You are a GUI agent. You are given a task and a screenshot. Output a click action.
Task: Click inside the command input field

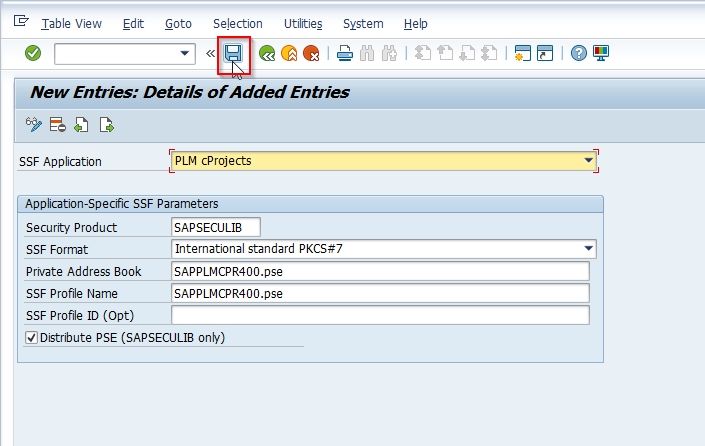[x=117, y=54]
